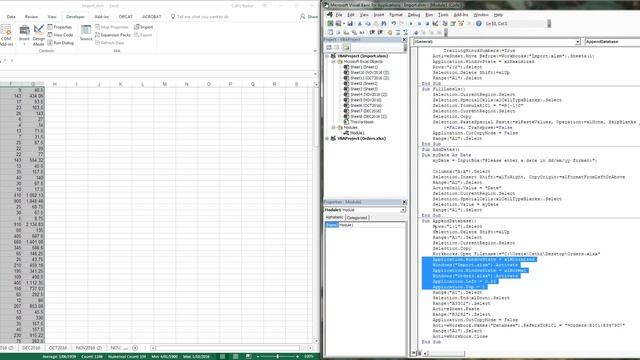
Task: Click Import in the XML group
Action: (144, 27)
